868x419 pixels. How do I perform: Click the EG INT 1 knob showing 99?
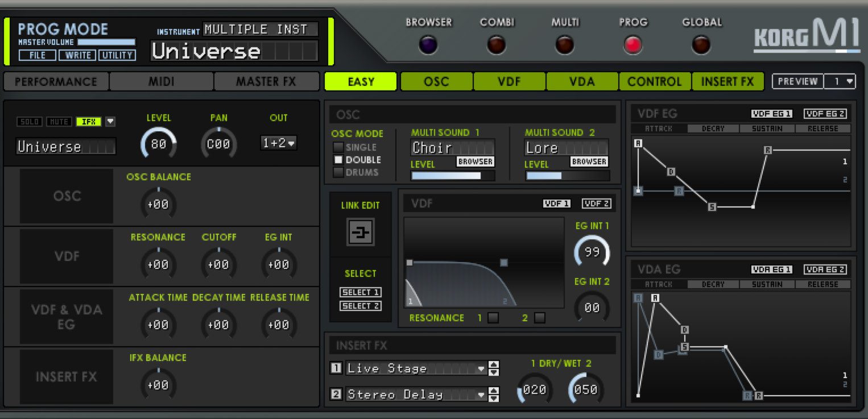point(592,252)
